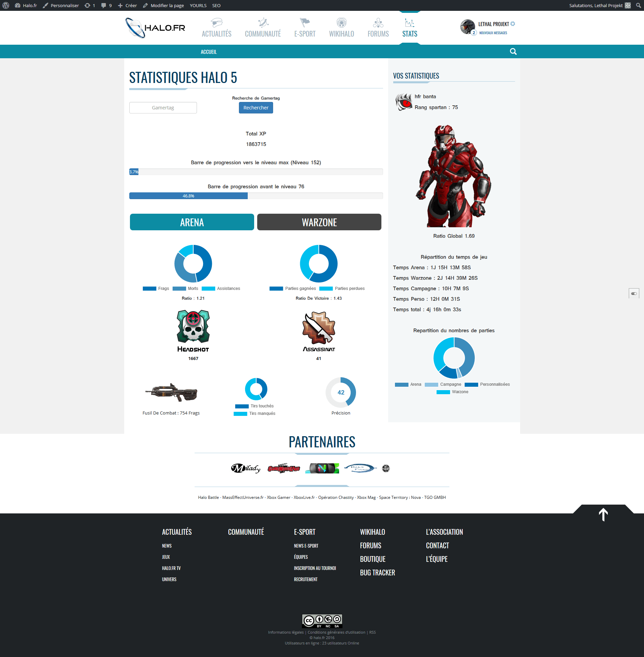The height and width of the screenshot is (657, 644).
Task: Open Conditions générales d'utilisation link
Action: [x=336, y=632]
